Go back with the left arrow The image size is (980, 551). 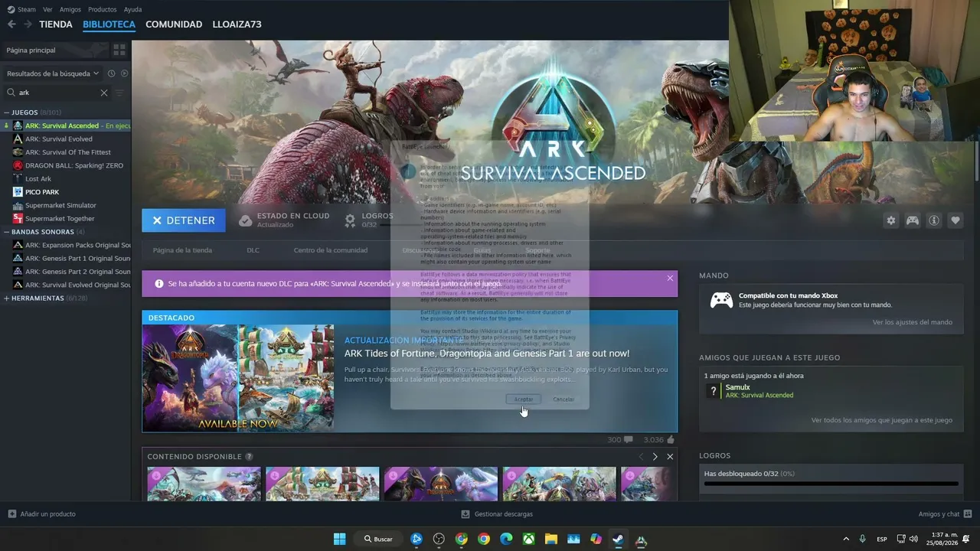click(x=11, y=24)
